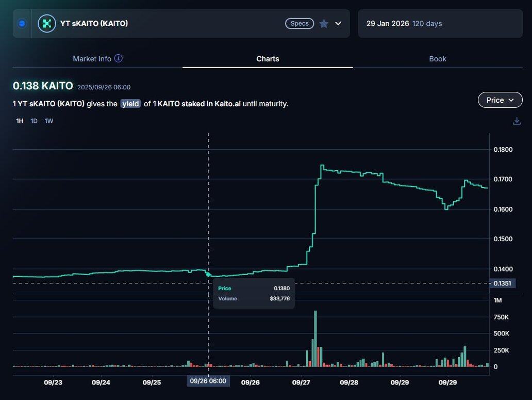Click the highlighted yield term
Viewport: 532px width, 400px height.
pos(130,104)
